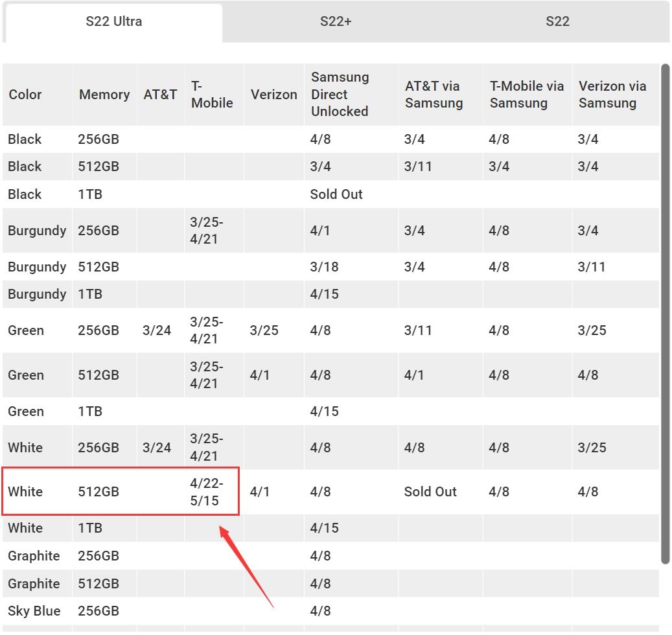Select '4/8' in the Sky Blue row
The height and width of the screenshot is (635, 672).
point(321,610)
